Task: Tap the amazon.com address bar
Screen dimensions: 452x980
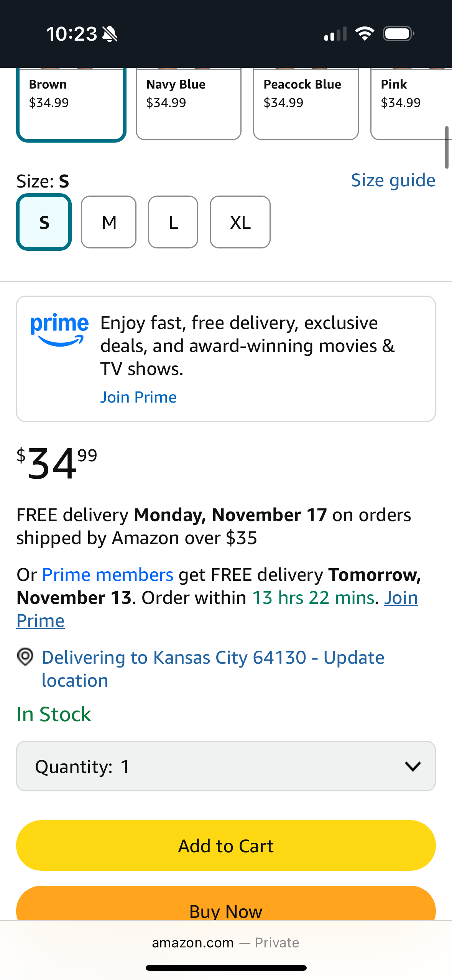Action: pos(226,942)
